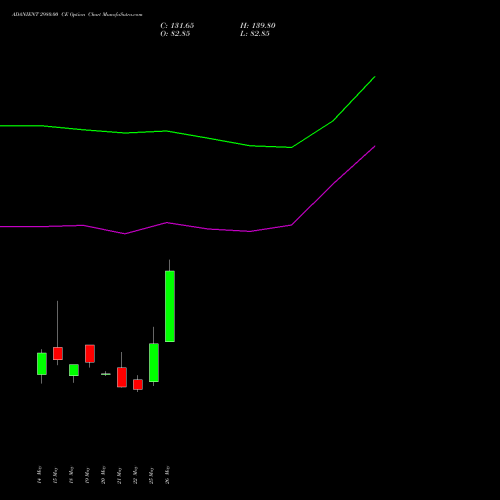Select the flat doji candle for 20 May
The width and height of the screenshot is (500, 500).
(x=106, y=374)
